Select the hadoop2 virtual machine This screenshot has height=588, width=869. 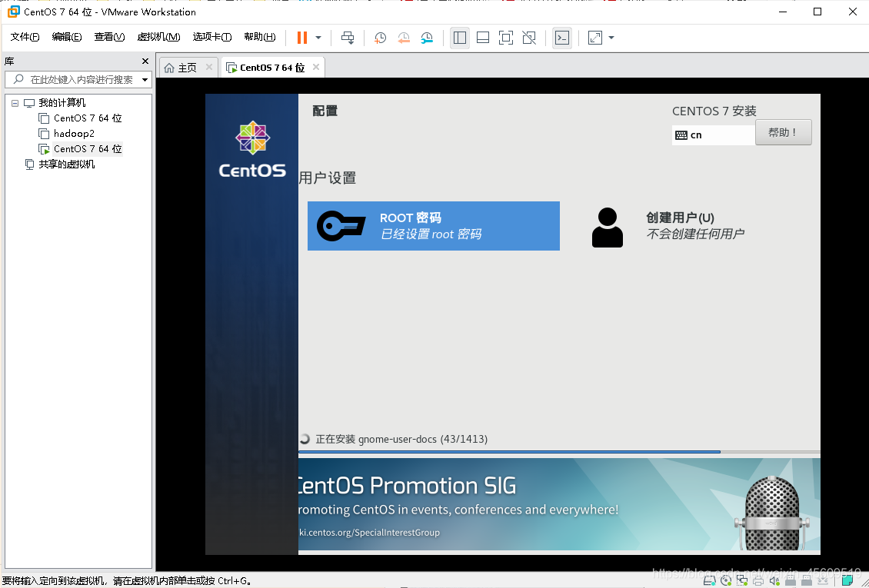pos(74,134)
